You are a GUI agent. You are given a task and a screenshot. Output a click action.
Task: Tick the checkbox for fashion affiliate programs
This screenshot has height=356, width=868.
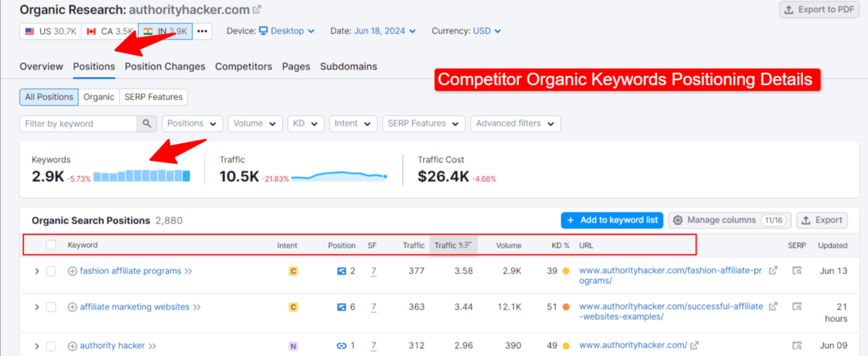click(51, 271)
